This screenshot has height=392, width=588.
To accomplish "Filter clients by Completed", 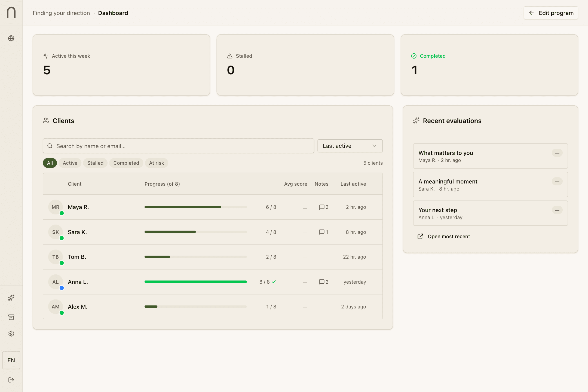I will (x=126, y=163).
